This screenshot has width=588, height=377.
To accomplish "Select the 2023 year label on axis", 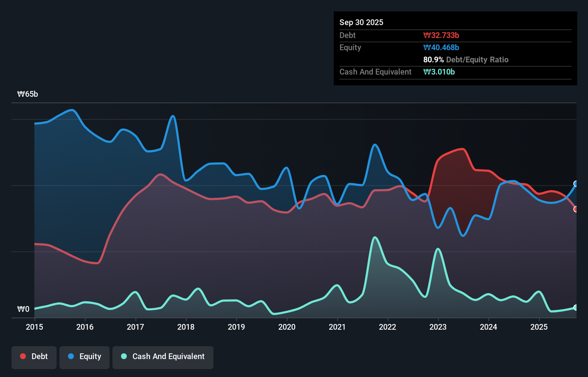I will pos(438,327).
